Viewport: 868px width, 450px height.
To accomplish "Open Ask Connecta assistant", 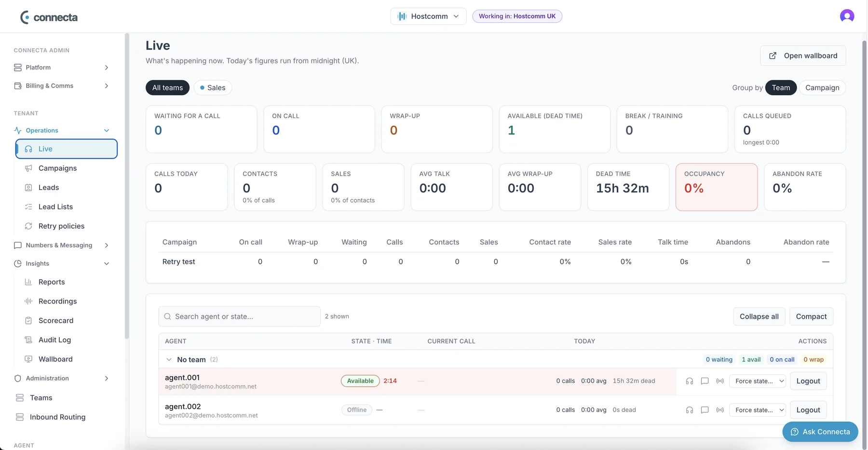I will tap(820, 432).
